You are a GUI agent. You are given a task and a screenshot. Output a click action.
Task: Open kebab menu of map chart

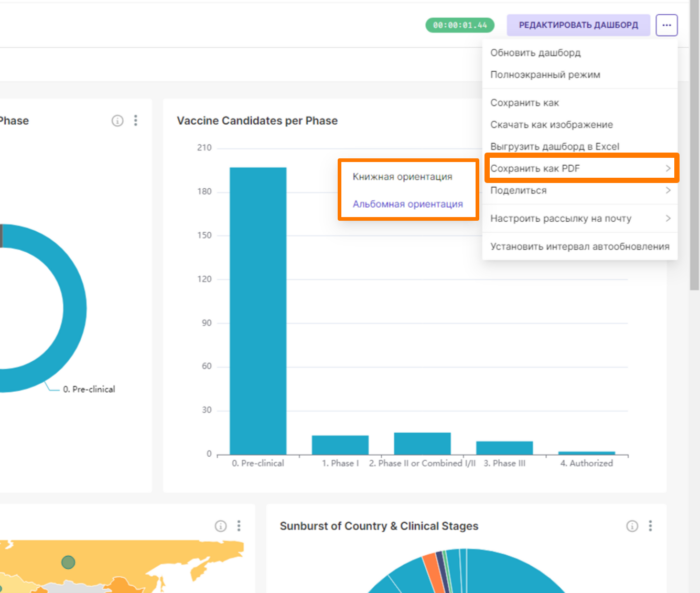tap(239, 526)
